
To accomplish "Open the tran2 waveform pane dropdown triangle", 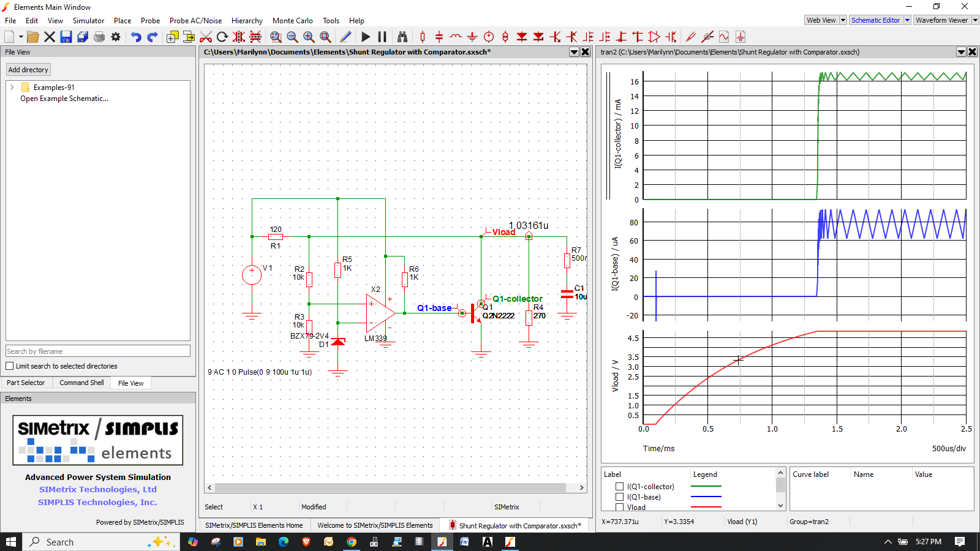I will (x=962, y=52).
